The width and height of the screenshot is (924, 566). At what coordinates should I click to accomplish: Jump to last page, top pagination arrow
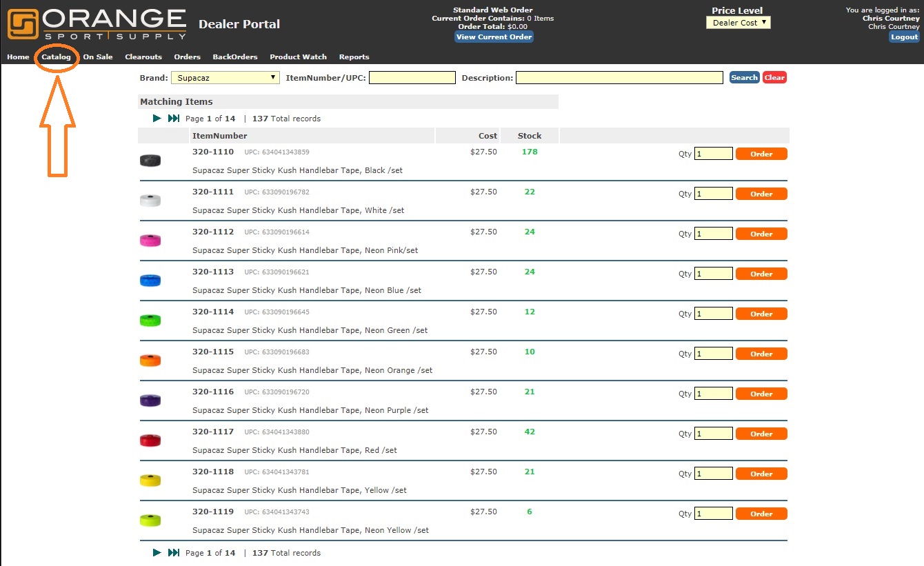pos(174,119)
